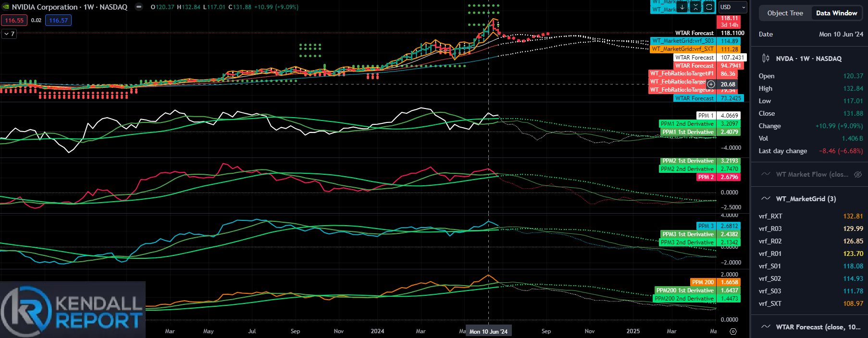Click the vrf_R01 row value 123.70
Screen dimensions: 868x338
(853, 253)
